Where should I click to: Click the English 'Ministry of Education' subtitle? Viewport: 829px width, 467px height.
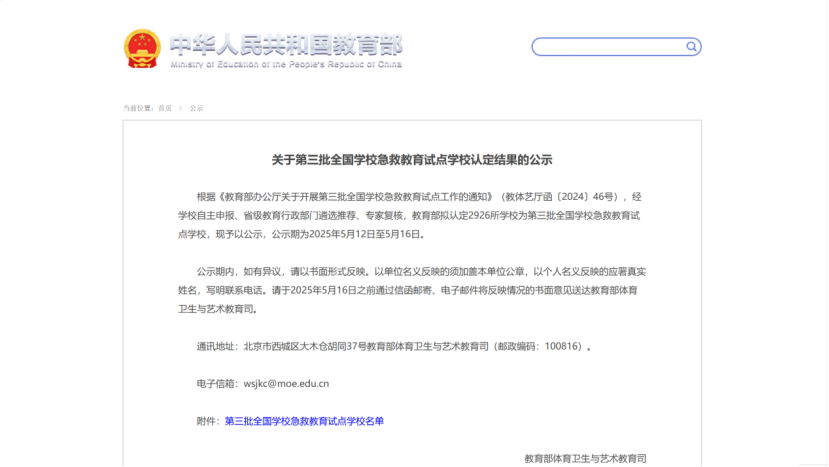tap(285, 64)
